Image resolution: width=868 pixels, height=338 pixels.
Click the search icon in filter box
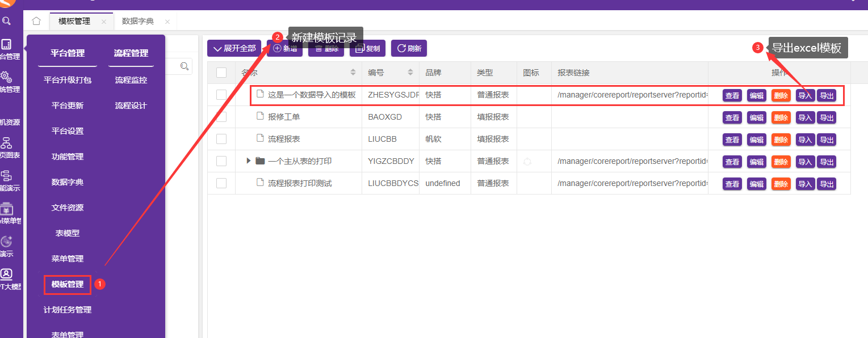point(184,66)
